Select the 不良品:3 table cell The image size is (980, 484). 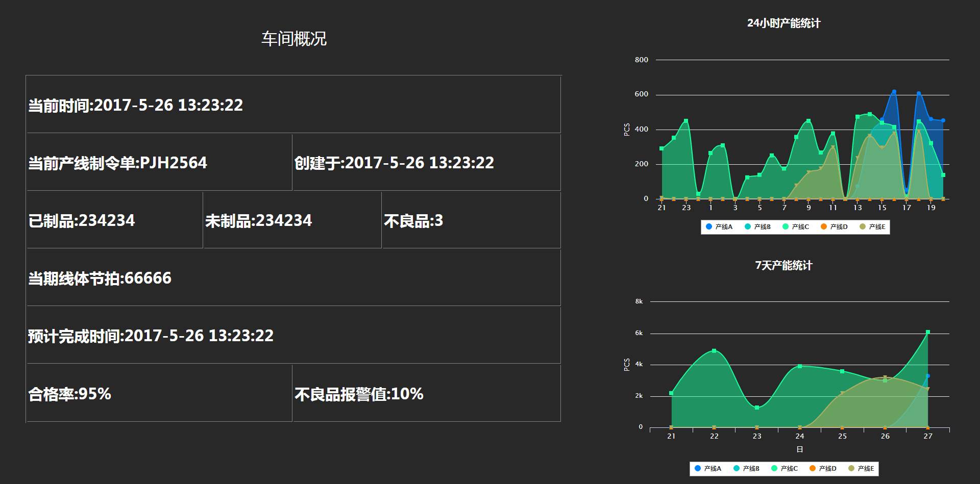(x=471, y=220)
